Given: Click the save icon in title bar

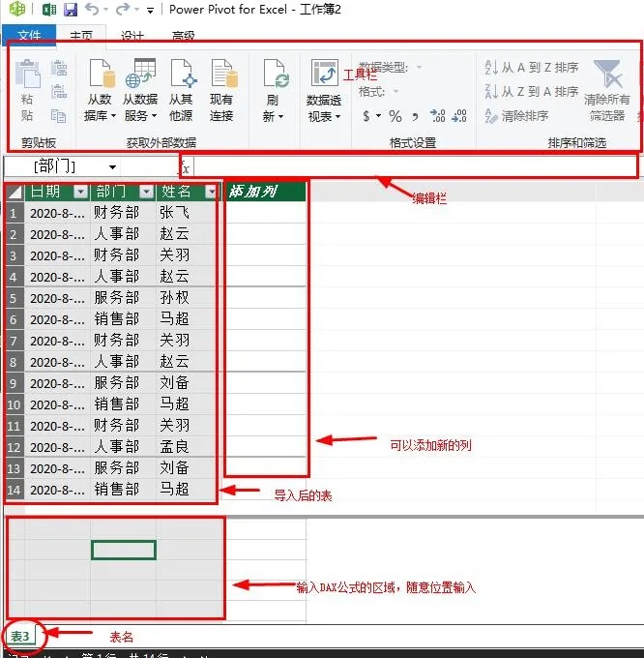Looking at the screenshot, I should tap(70, 10).
